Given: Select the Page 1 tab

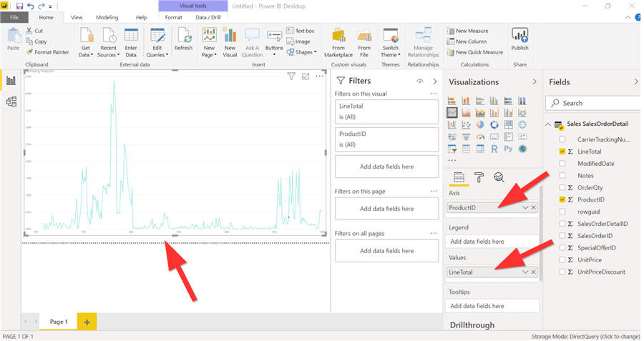Looking at the screenshot, I should [59, 322].
